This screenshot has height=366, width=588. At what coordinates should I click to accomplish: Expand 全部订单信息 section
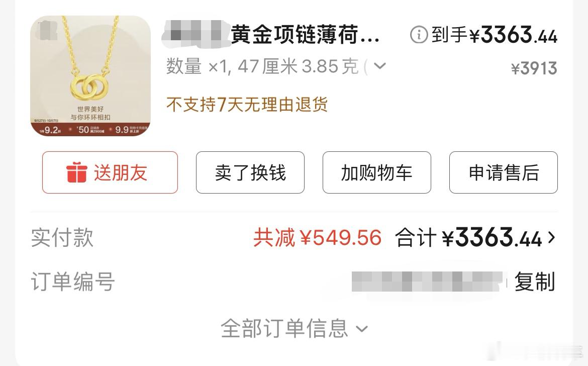pos(294,328)
